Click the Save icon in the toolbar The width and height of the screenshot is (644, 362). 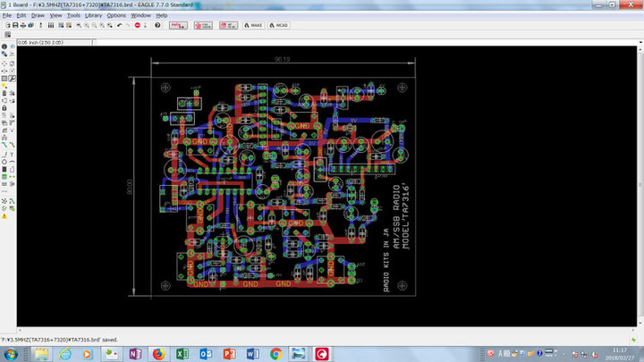point(17,25)
